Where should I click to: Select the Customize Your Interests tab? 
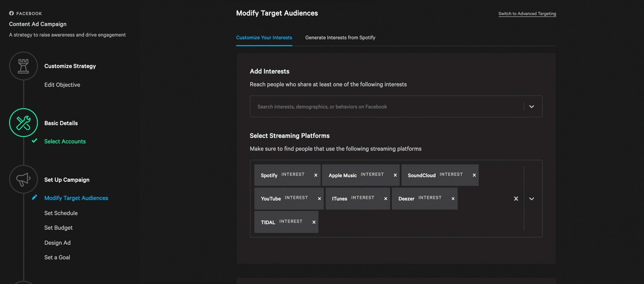tap(264, 37)
